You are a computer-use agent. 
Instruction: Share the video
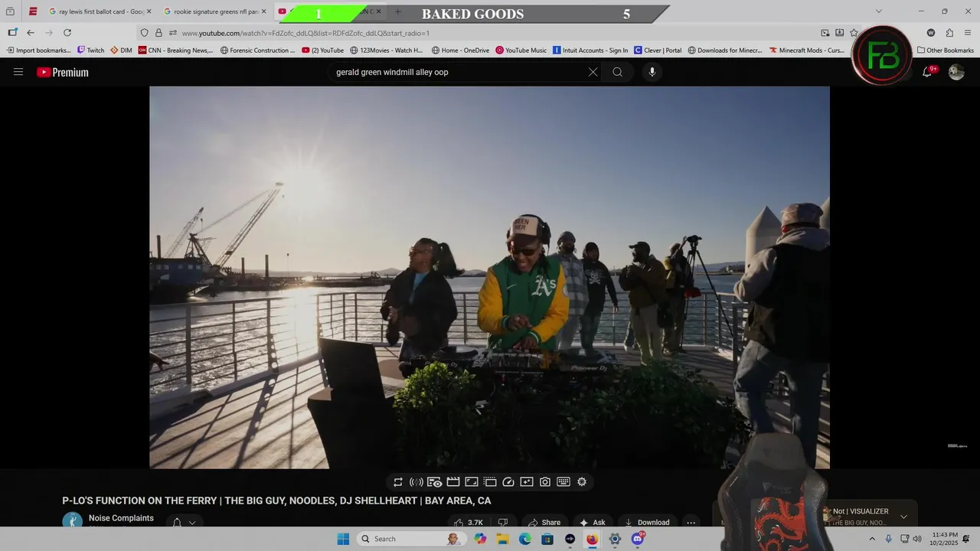pyautogui.click(x=544, y=523)
